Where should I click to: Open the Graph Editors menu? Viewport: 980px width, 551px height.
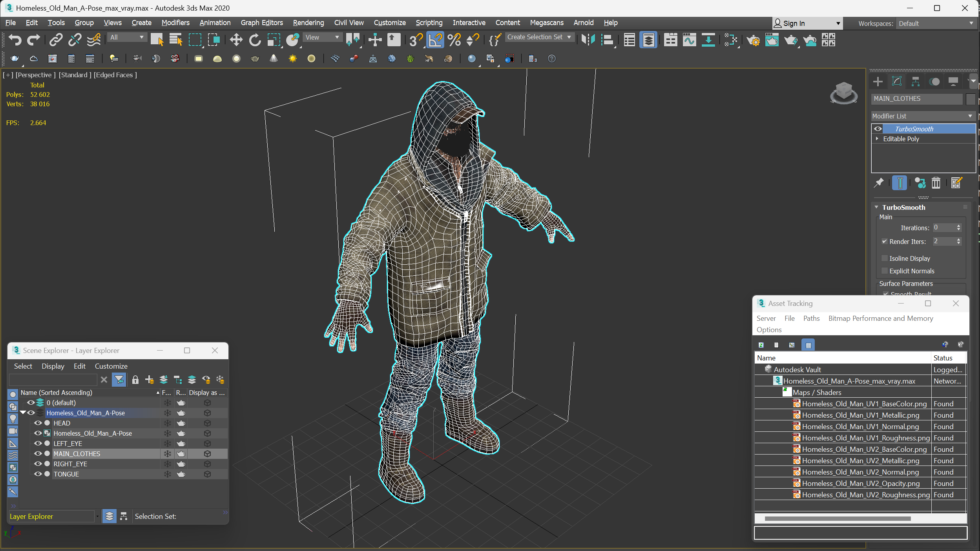coord(262,23)
